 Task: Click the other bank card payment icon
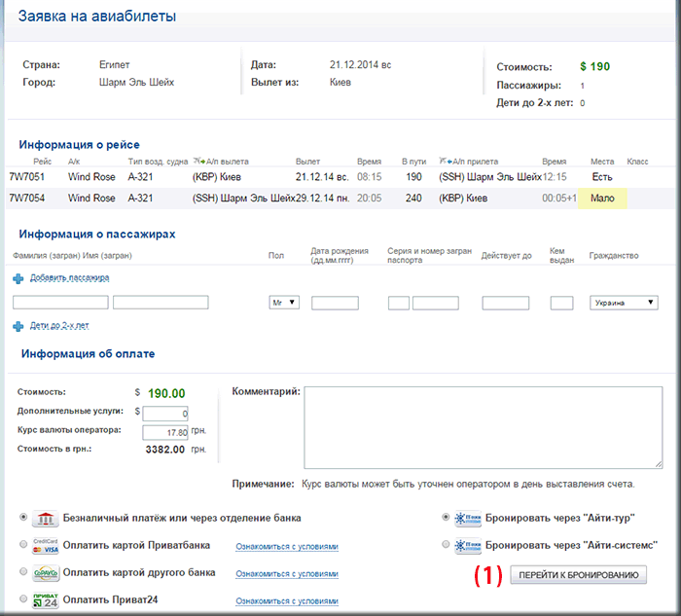point(45,572)
